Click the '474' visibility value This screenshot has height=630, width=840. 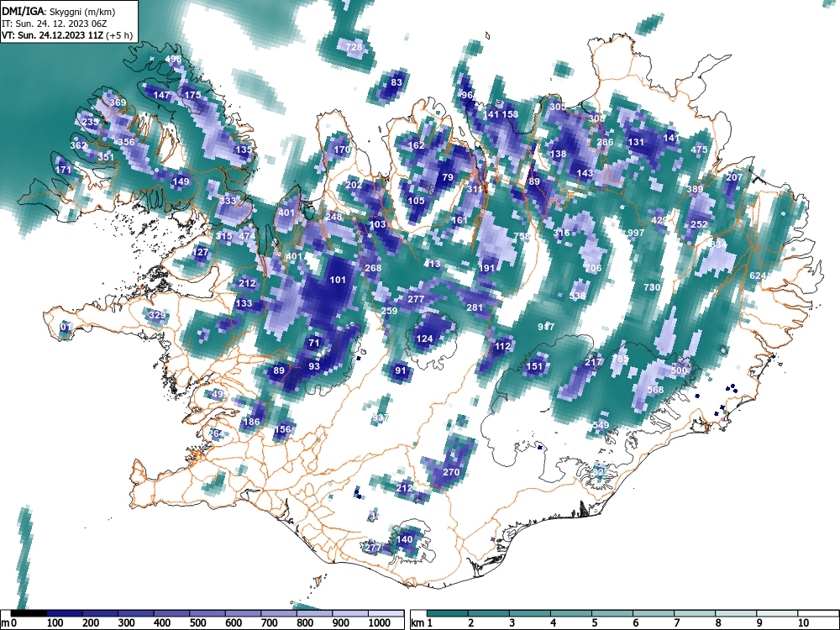247,236
